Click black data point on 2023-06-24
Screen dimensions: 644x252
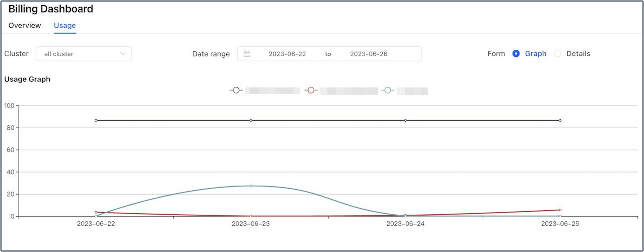tap(405, 120)
